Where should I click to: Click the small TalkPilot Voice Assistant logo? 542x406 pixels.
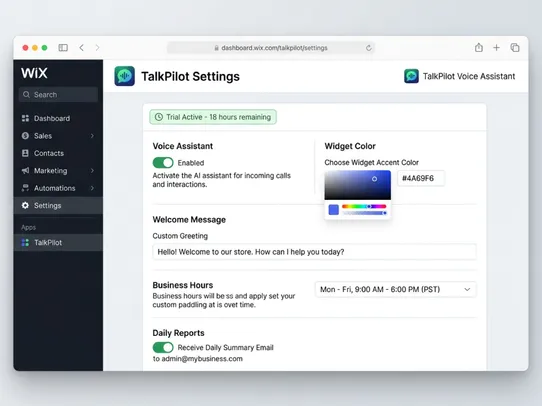pos(411,76)
